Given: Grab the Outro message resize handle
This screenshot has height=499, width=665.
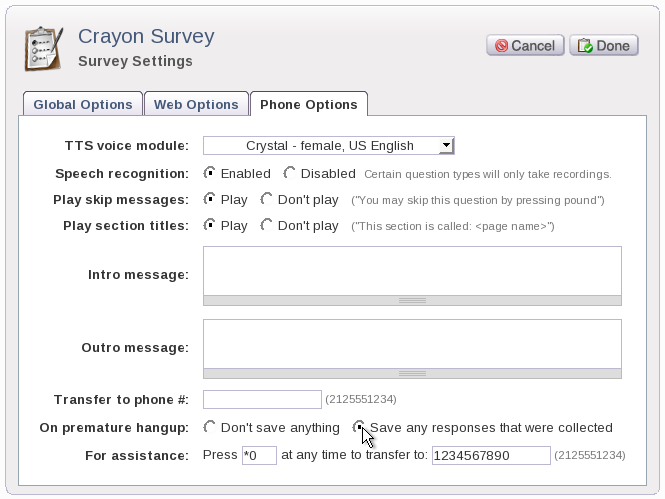Looking at the screenshot, I should tap(412, 374).
